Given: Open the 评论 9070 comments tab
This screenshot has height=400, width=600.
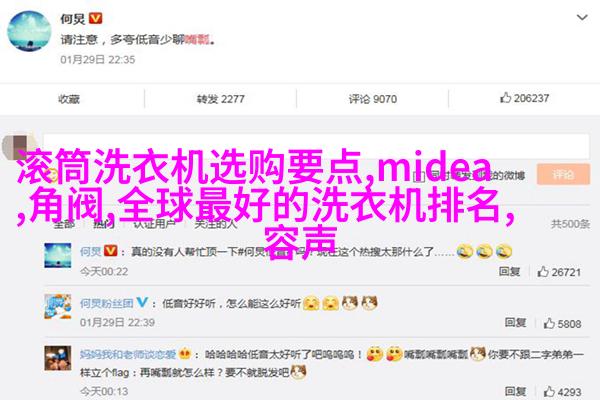Looking at the screenshot, I should pos(372,99).
